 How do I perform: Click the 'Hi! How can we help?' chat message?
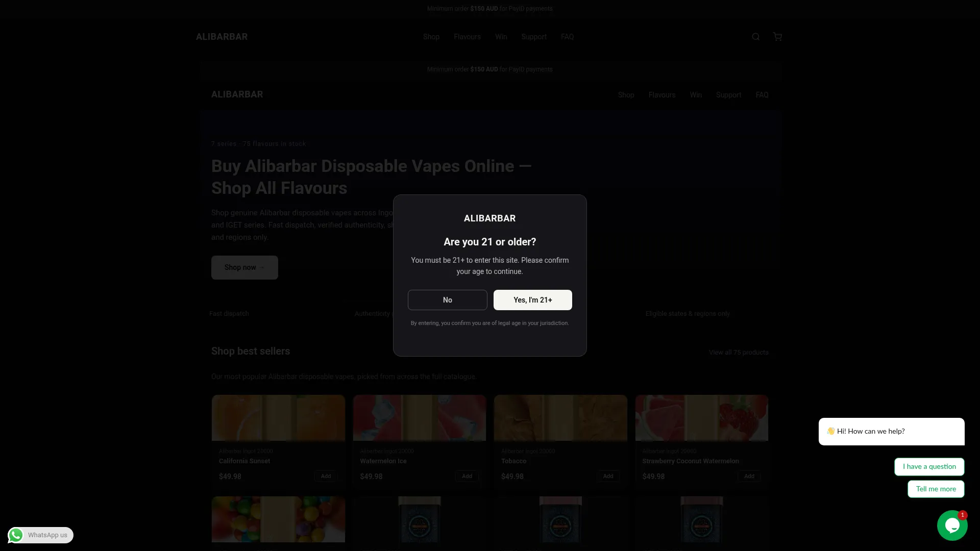click(892, 432)
